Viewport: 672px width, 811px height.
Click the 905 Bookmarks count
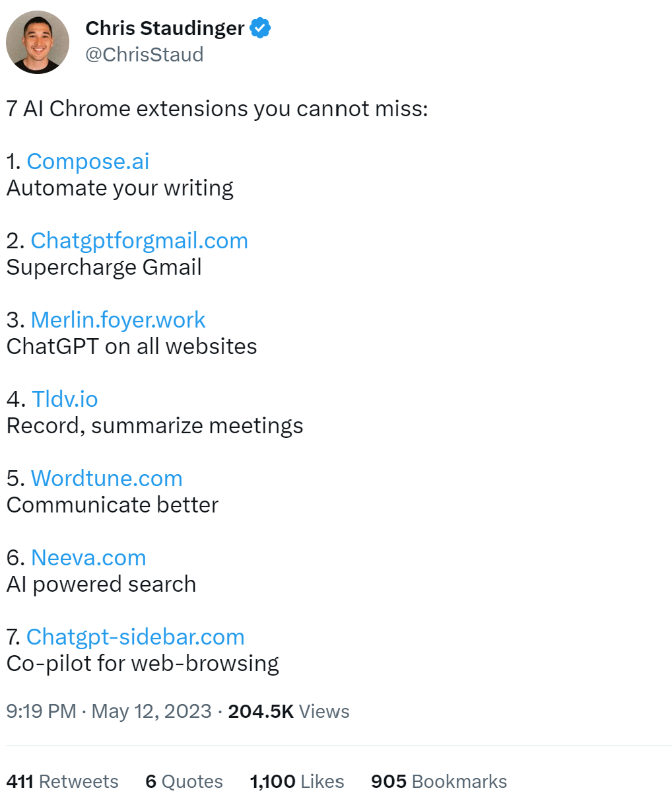click(439, 782)
